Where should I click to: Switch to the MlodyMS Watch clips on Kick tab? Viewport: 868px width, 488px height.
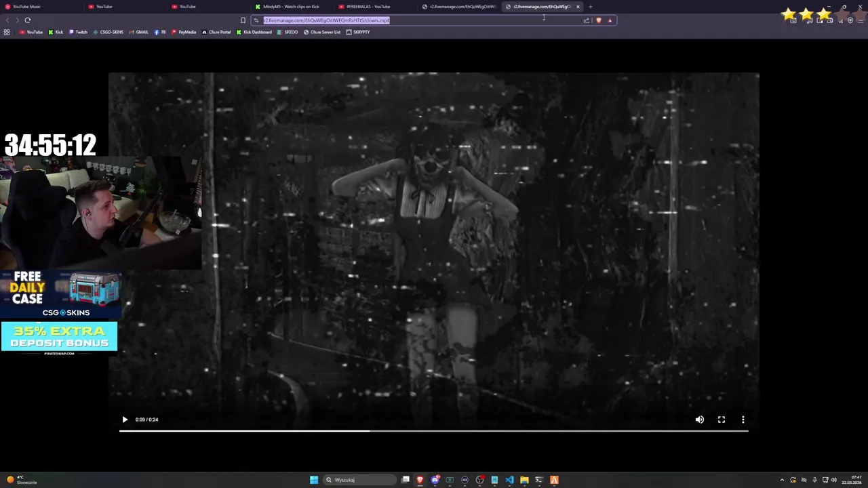click(292, 7)
